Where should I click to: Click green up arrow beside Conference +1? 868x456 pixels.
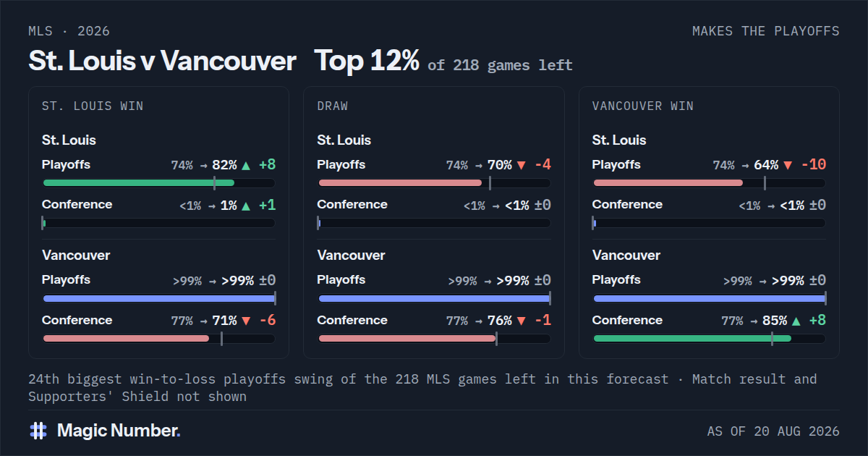point(246,206)
